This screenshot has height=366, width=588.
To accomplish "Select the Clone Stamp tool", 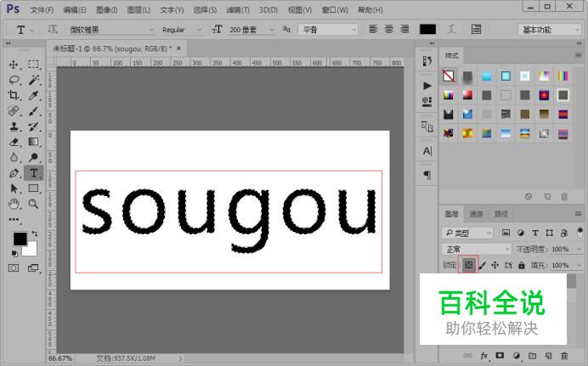I will click(14, 127).
